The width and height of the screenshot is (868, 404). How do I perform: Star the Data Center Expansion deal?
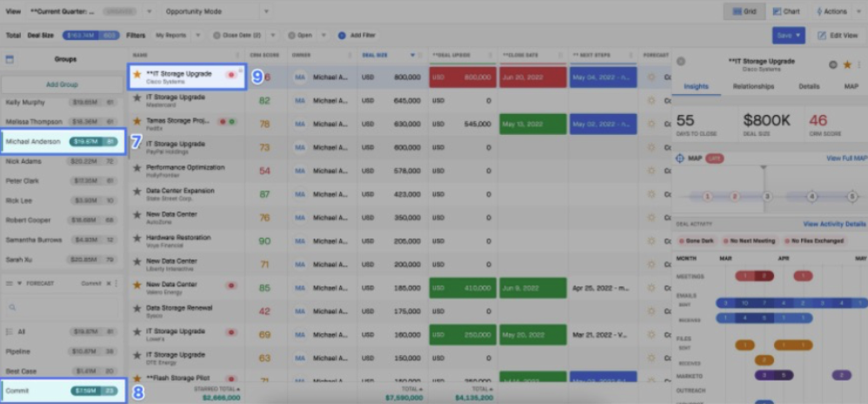[137, 192]
